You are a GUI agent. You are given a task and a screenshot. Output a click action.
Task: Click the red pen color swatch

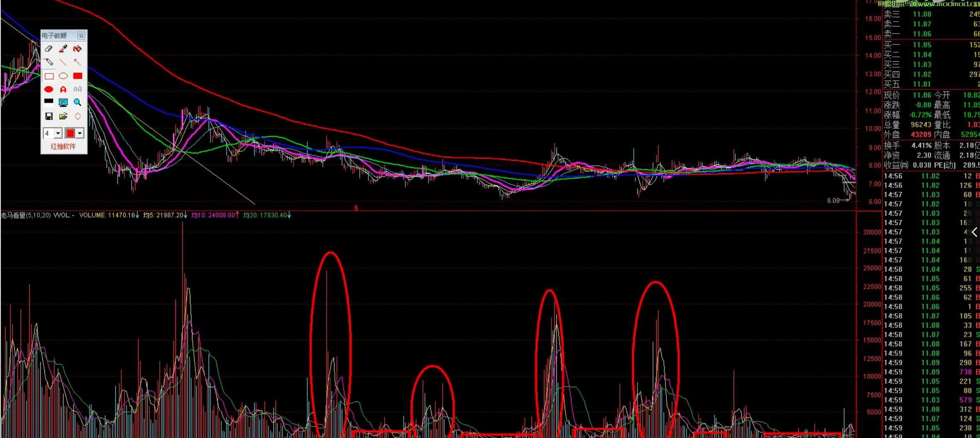(70, 134)
